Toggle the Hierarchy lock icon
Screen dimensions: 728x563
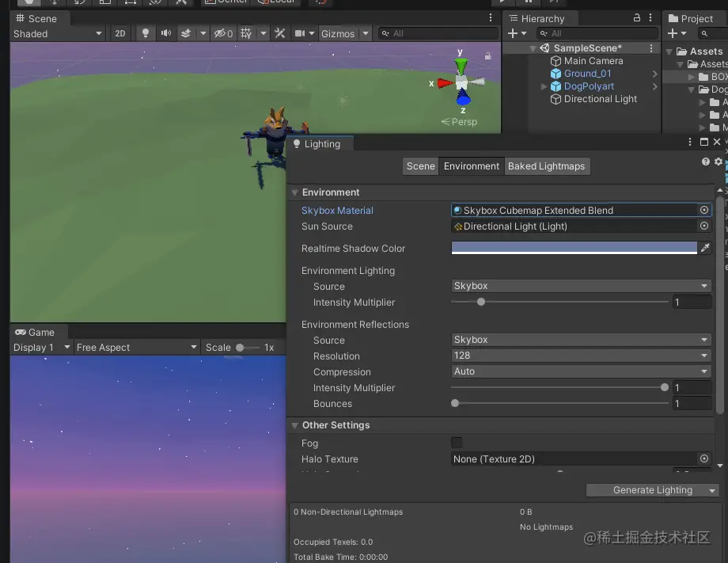[x=636, y=17]
